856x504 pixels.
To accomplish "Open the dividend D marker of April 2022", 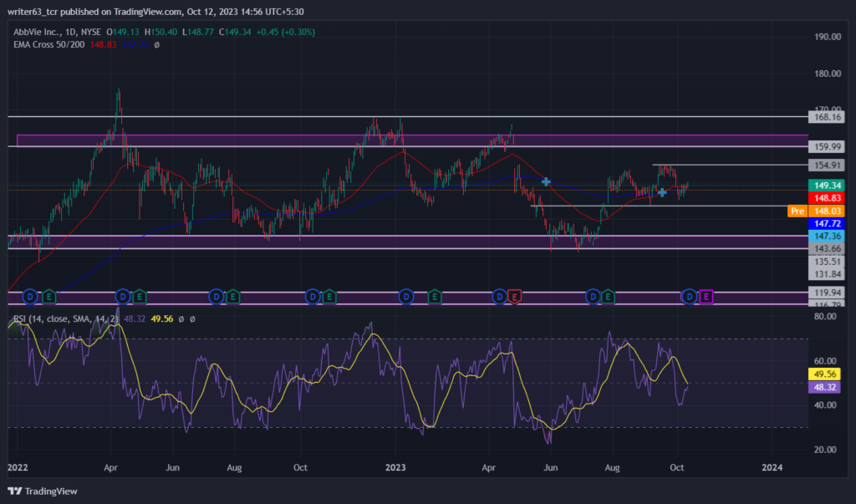I will pos(123,297).
